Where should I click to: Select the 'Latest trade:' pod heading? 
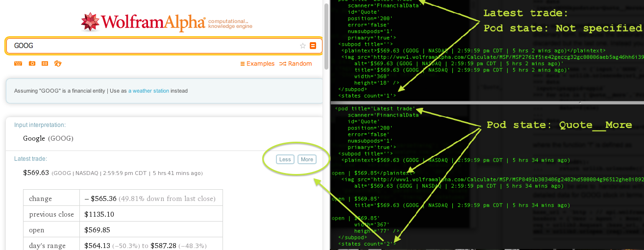(30, 159)
